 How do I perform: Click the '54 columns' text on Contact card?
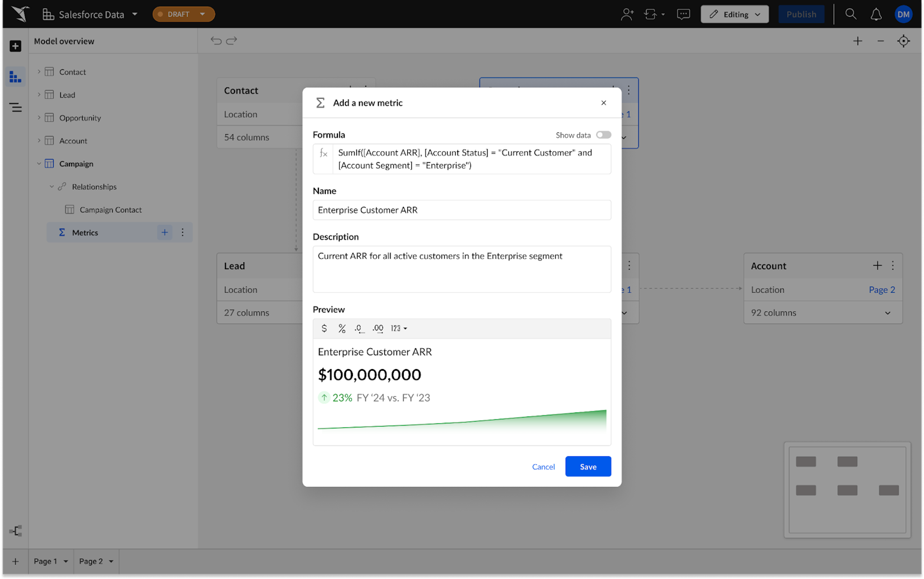[246, 137]
